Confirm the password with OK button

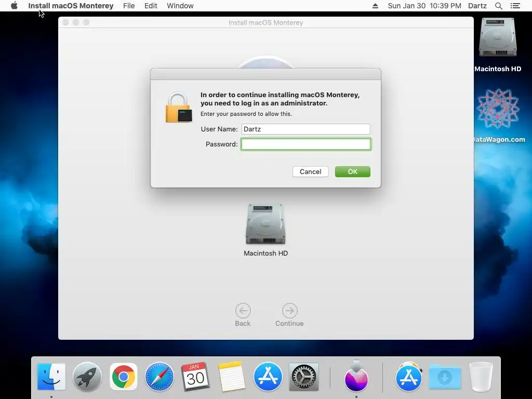pos(353,171)
